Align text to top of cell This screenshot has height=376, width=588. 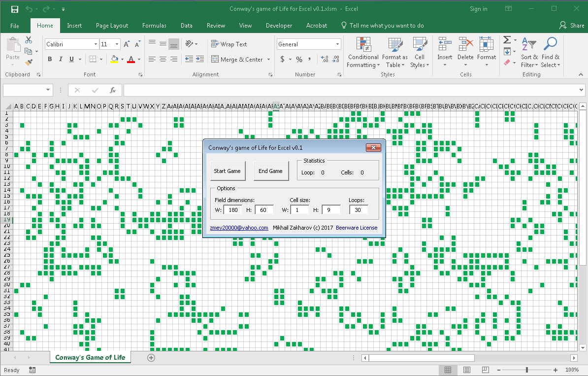click(152, 44)
